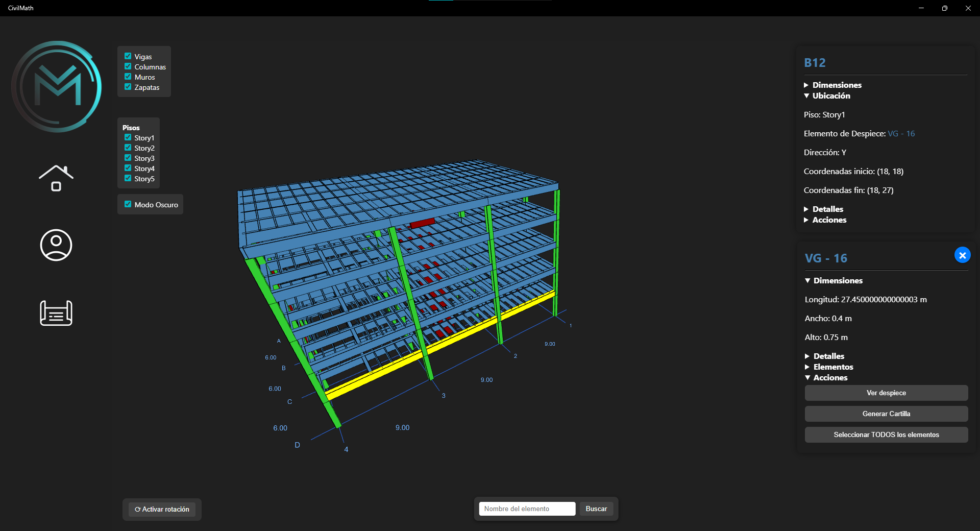This screenshot has width=980, height=531.
Task: Hide the Story5 floor
Action: tap(128, 178)
